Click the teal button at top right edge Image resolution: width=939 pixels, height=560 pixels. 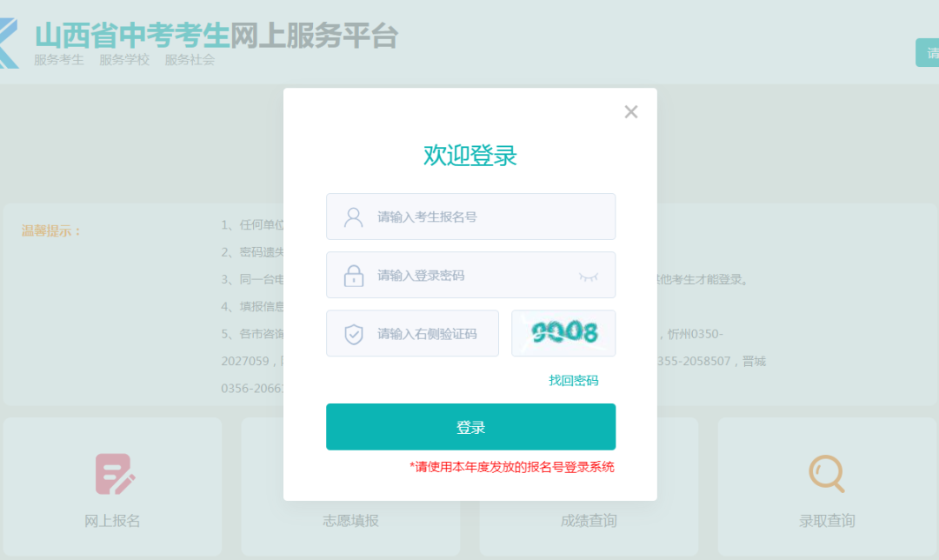click(927, 53)
